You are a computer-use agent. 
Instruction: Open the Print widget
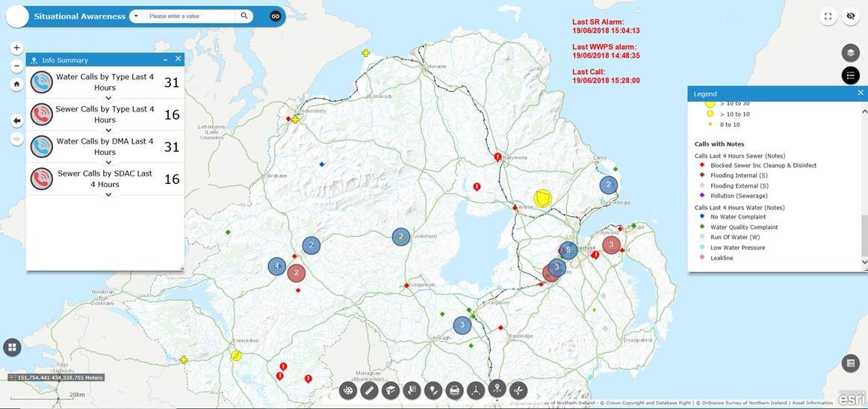[x=454, y=390]
